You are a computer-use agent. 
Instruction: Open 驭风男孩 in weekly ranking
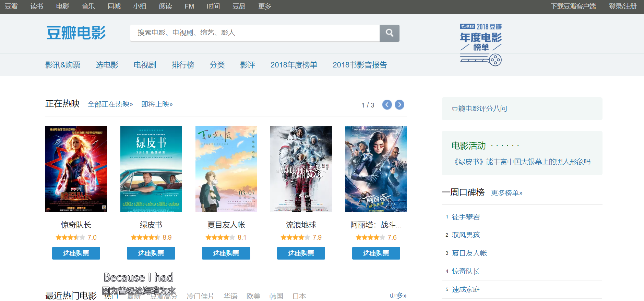[x=466, y=235]
